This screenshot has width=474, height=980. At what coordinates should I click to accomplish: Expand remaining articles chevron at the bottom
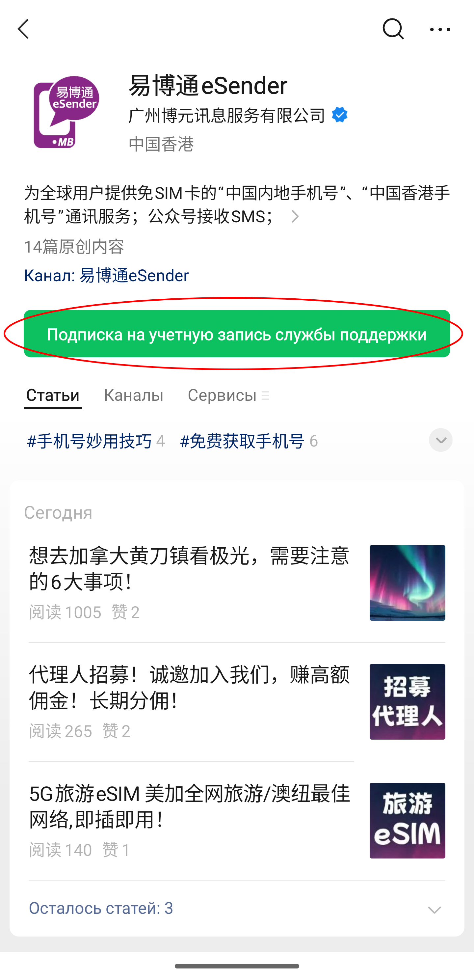click(x=434, y=910)
